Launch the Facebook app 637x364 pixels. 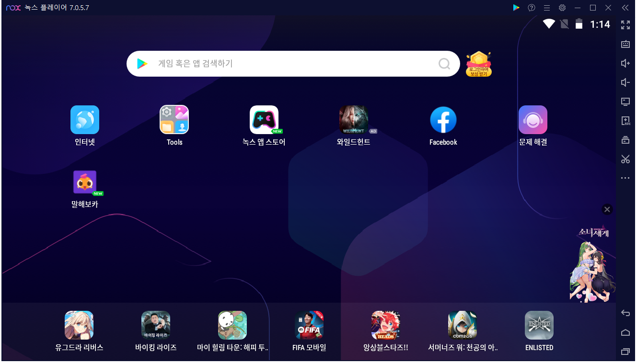pos(443,120)
